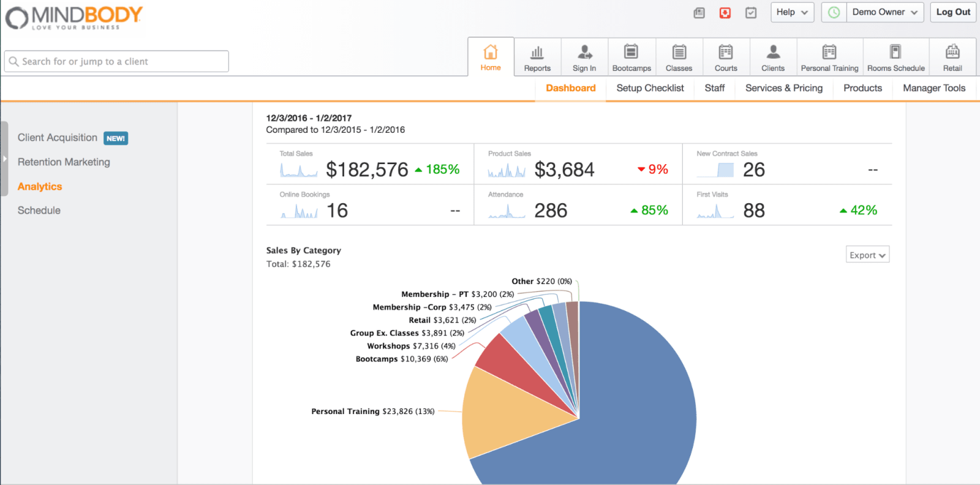Click the Attendance 286 value

[551, 211]
